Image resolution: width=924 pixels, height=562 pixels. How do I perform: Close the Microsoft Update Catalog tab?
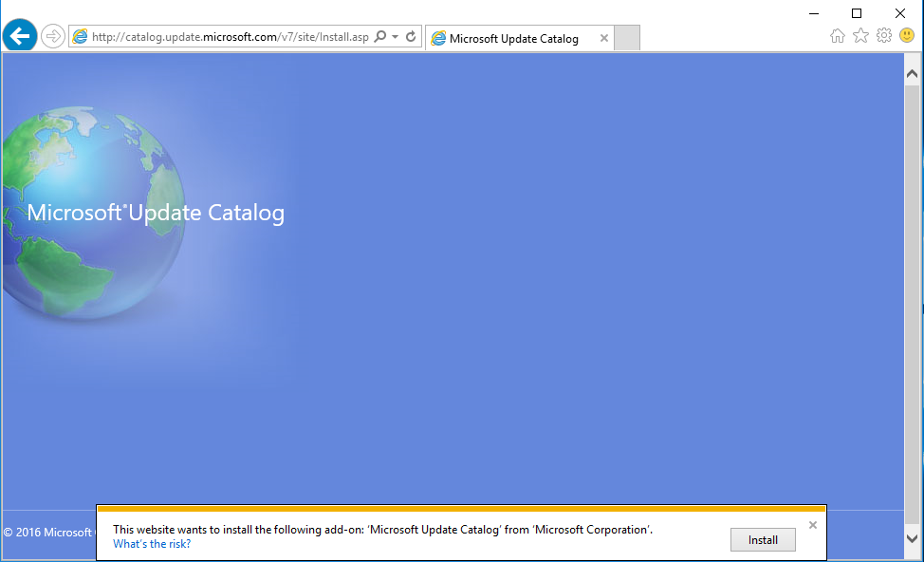click(x=604, y=38)
